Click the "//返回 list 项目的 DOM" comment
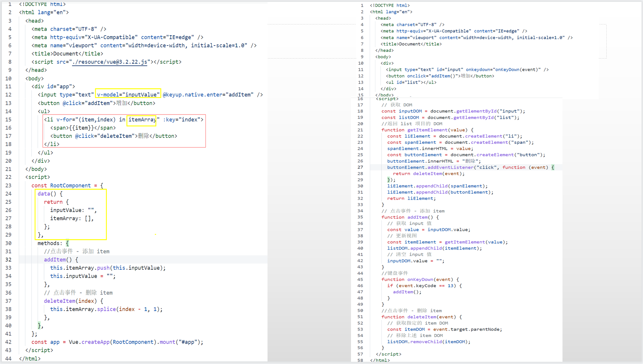This screenshot has width=643, height=364. click(412, 124)
